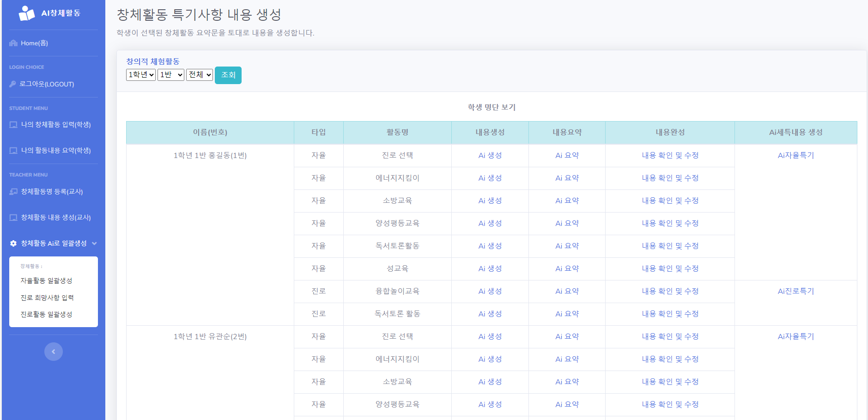Viewport: 868px width, 420px height.
Task: Click Ai 생성 for 홍길동 소방교육
Action: pyautogui.click(x=490, y=201)
